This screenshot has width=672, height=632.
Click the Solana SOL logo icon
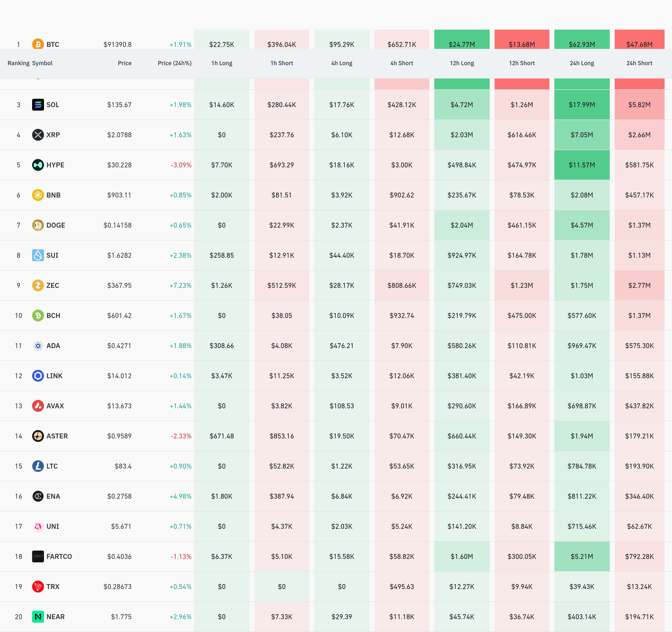(x=38, y=105)
